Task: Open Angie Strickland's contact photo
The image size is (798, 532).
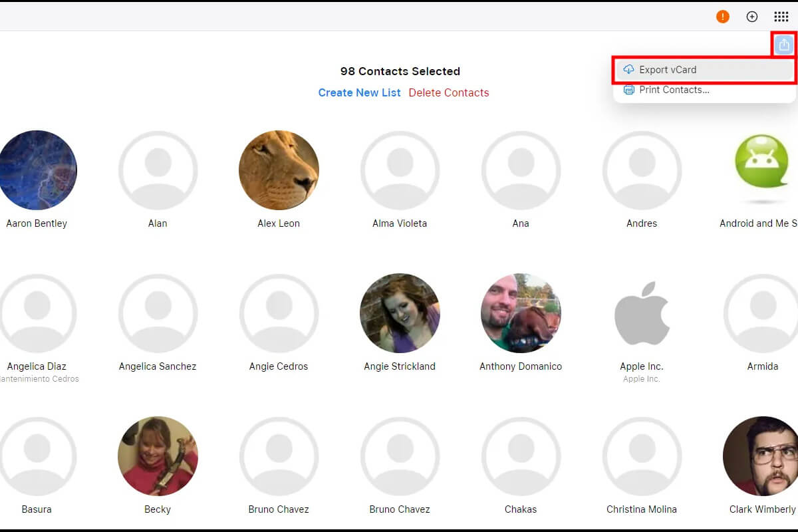Action: 400,313
